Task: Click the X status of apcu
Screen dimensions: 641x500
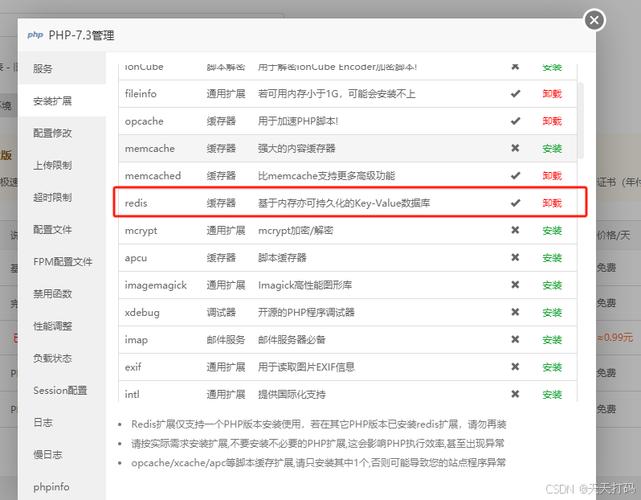Action: click(x=515, y=257)
